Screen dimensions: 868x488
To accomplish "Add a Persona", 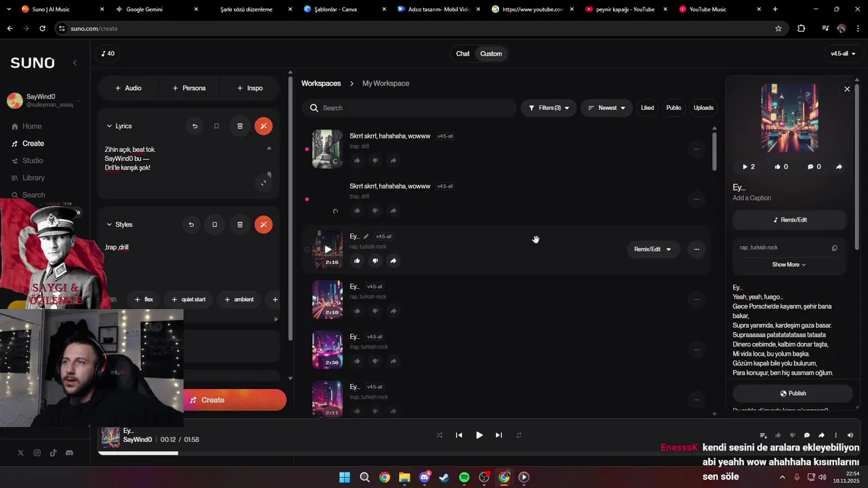I will point(189,88).
